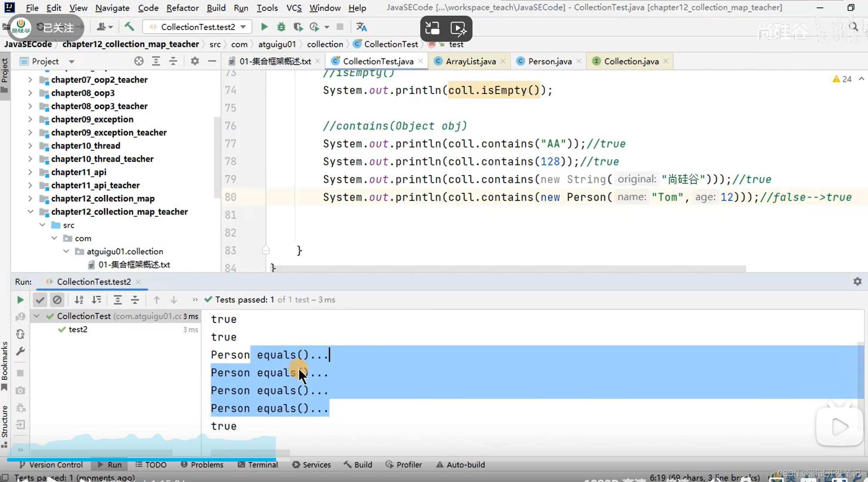Expand chapter11_api folder
Screen dimensions: 868x482
click(30, 172)
